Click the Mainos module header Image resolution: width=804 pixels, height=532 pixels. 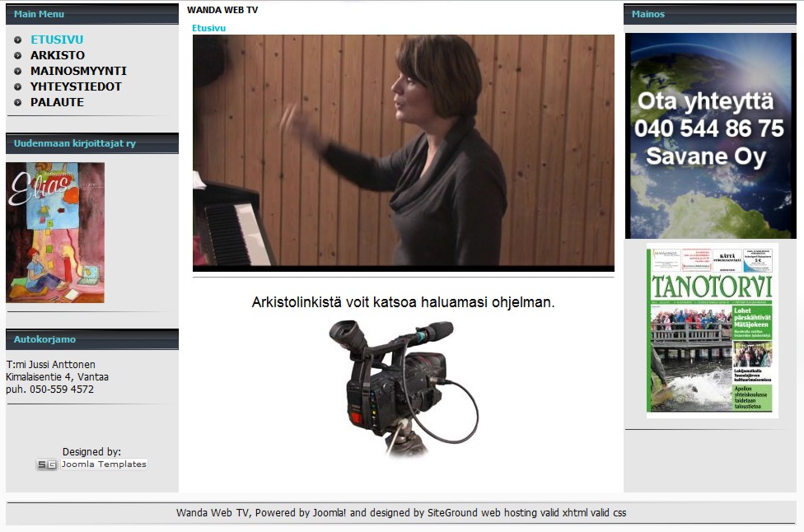pos(710,14)
